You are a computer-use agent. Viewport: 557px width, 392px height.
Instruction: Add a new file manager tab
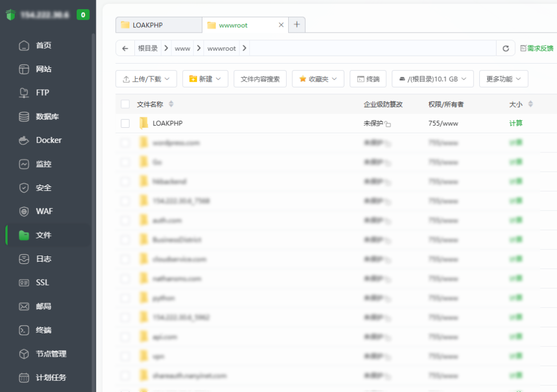297,24
